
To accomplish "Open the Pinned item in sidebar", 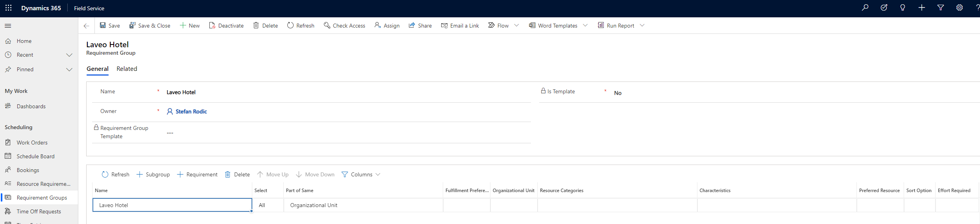I will (x=25, y=69).
